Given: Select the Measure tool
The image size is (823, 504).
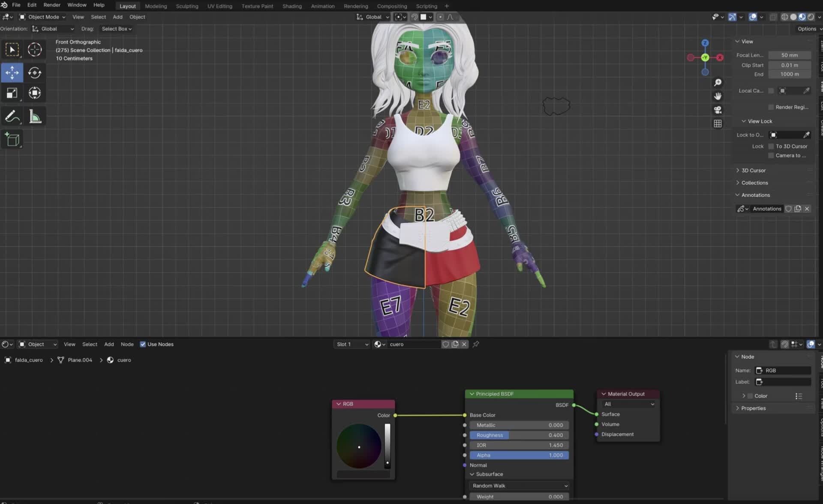Looking at the screenshot, I should (35, 116).
